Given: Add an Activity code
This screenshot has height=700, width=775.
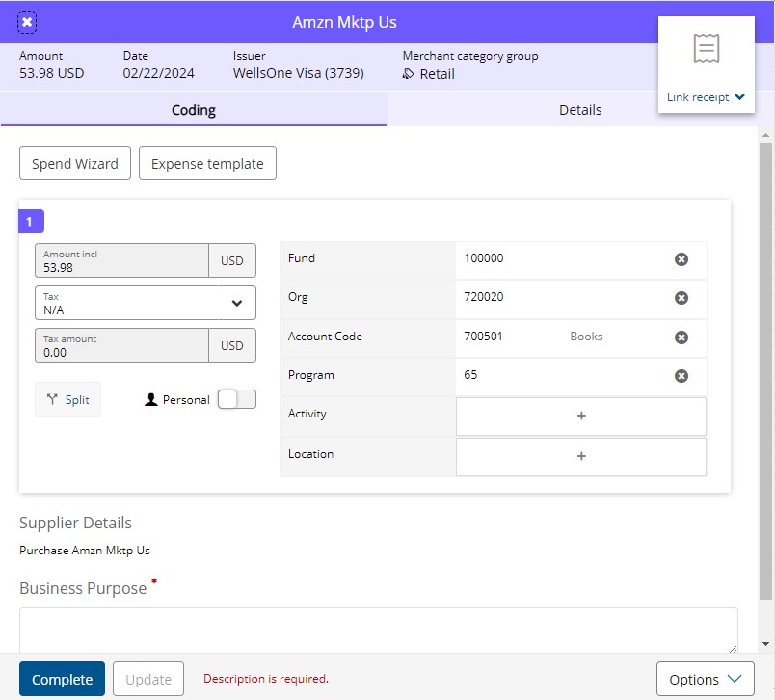Looking at the screenshot, I should [x=580, y=417].
